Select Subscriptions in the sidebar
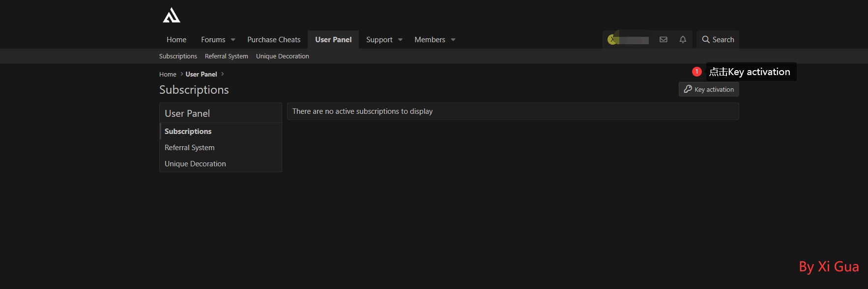This screenshot has width=868, height=289. (188, 131)
